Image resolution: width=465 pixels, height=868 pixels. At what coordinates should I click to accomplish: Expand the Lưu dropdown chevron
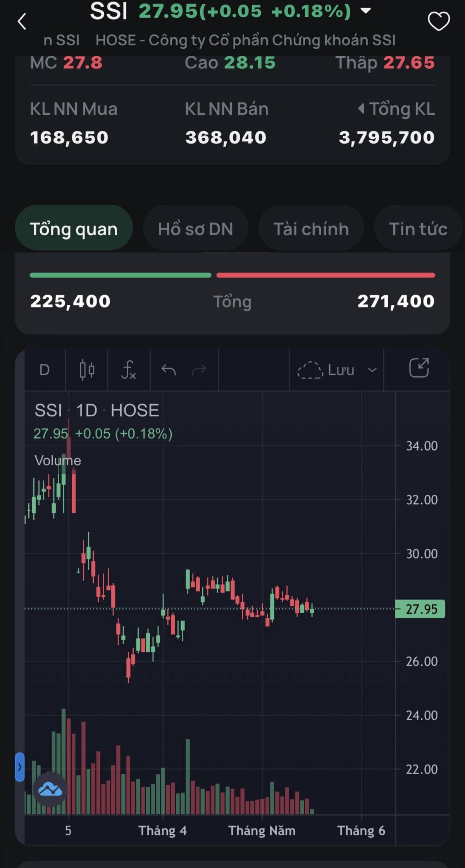[372, 370]
